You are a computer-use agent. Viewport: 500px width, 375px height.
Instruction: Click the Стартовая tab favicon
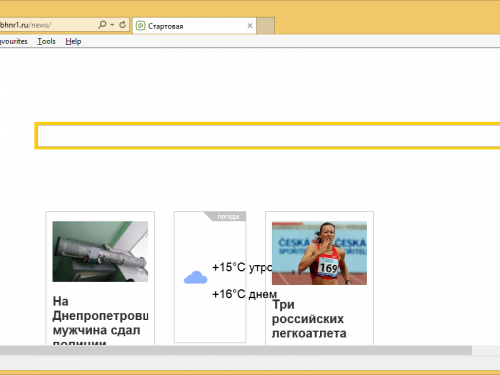click(x=141, y=26)
